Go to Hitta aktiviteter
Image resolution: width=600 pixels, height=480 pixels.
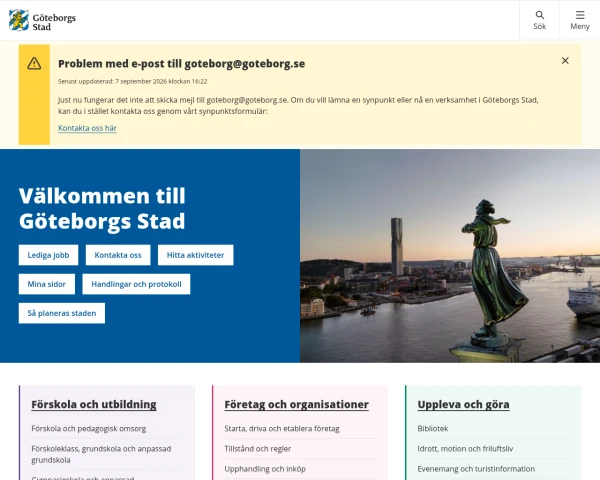tap(196, 255)
